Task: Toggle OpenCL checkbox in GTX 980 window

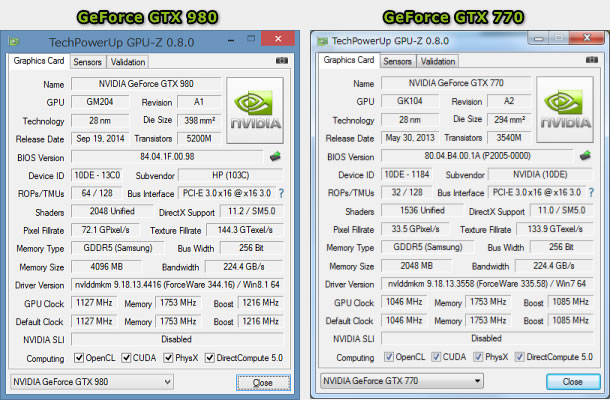Action: (x=79, y=358)
